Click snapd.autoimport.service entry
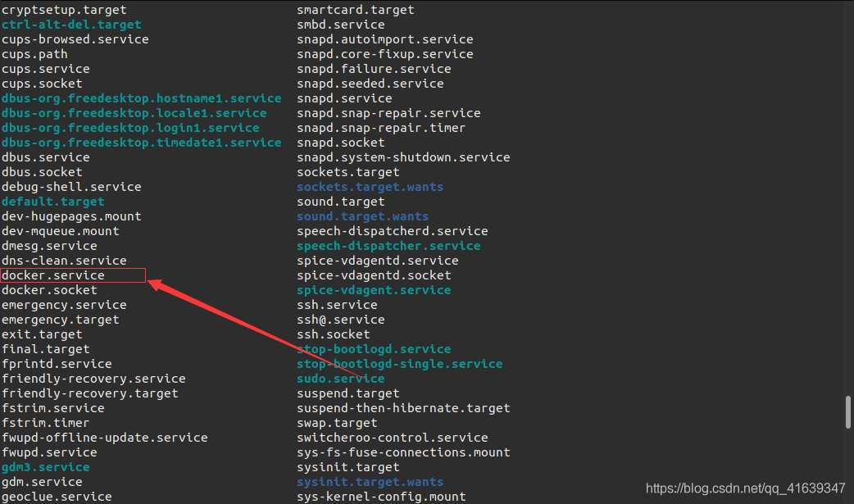 pyautogui.click(x=385, y=39)
